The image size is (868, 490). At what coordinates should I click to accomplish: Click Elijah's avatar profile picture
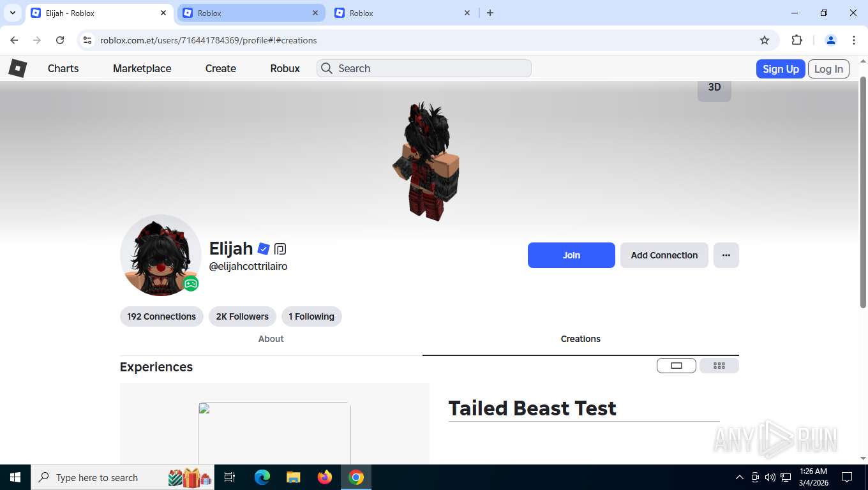click(161, 255)
